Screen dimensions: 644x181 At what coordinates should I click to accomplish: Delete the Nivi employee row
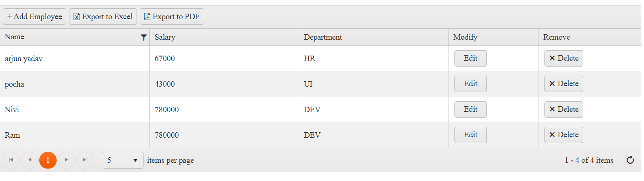pos(564,109)
